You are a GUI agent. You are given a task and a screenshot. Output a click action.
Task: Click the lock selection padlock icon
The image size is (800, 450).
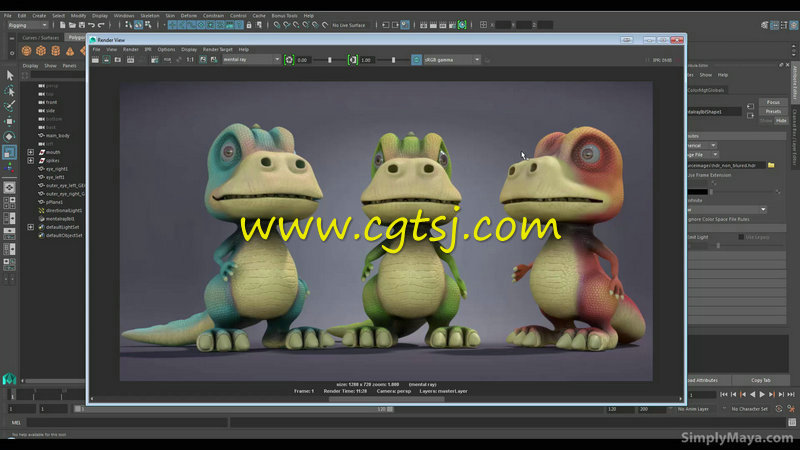(x=249, y=24)
